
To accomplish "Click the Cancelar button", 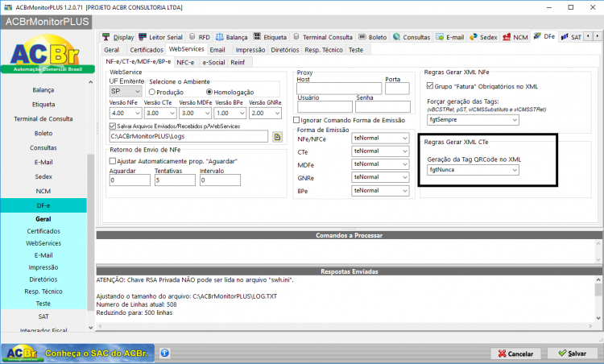I will pyautogui.click(x=515, y=354).
